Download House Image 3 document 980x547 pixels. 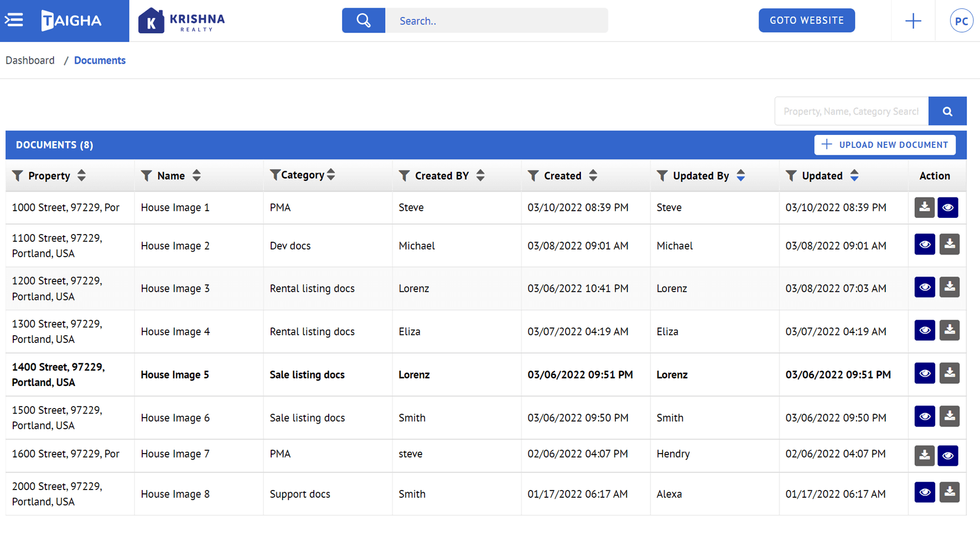(x=950, y=287)
